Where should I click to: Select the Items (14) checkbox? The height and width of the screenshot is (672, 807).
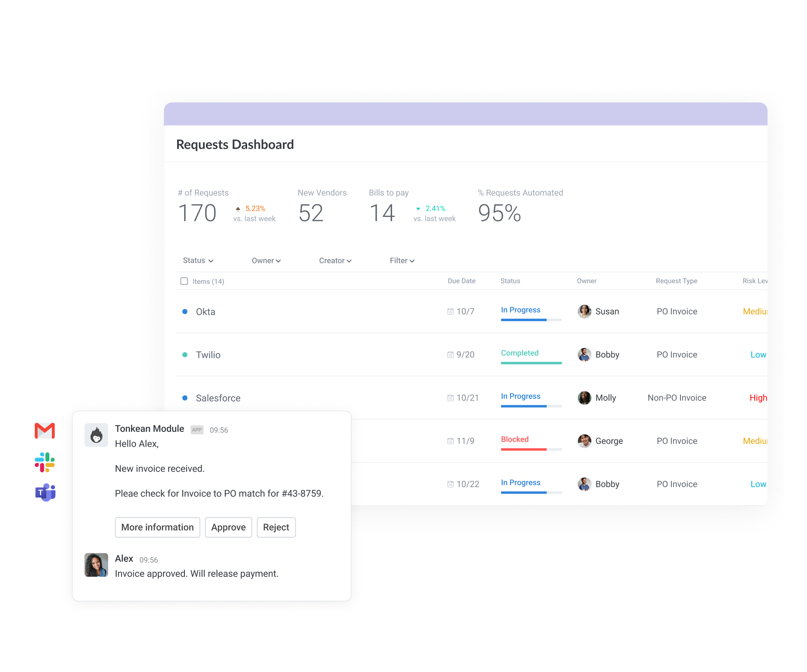[x=184, y=281]
